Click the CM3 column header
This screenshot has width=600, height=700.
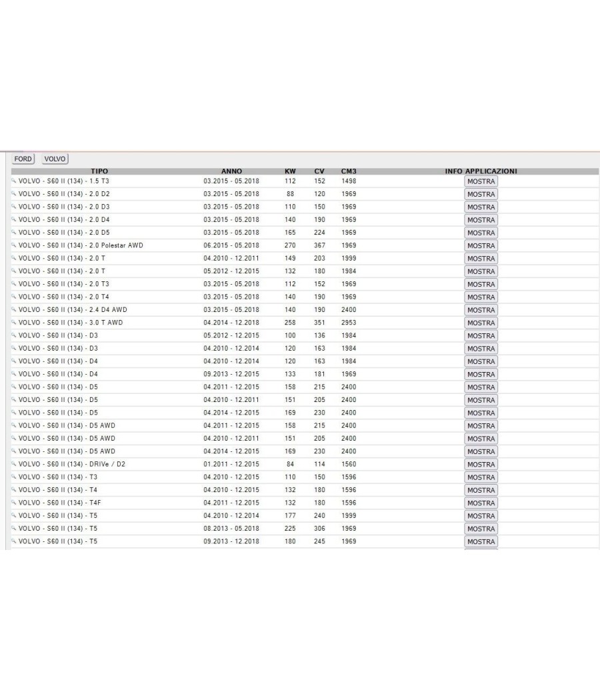coord(349,171)
